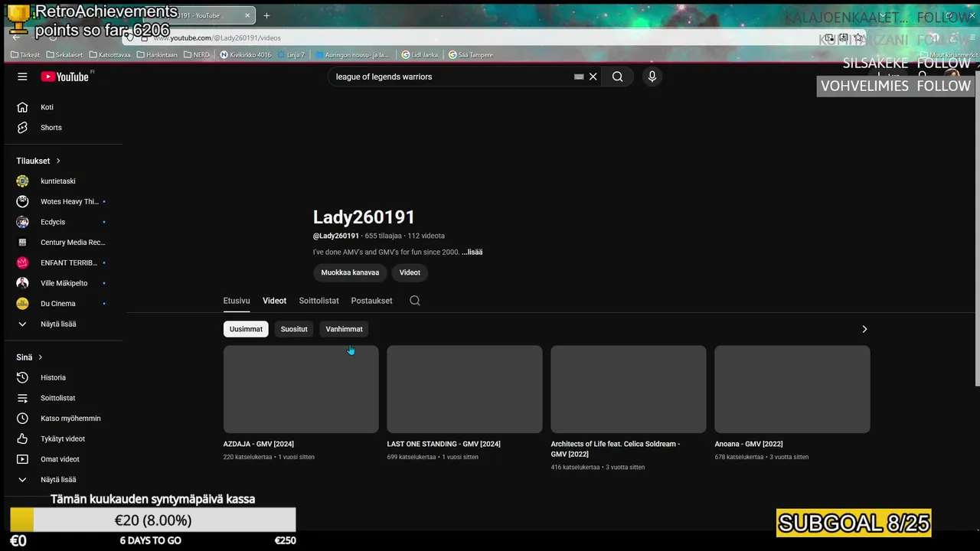Click the YouTube logo
This screenshot has height=551, width=980.
(x=65, y=77)
